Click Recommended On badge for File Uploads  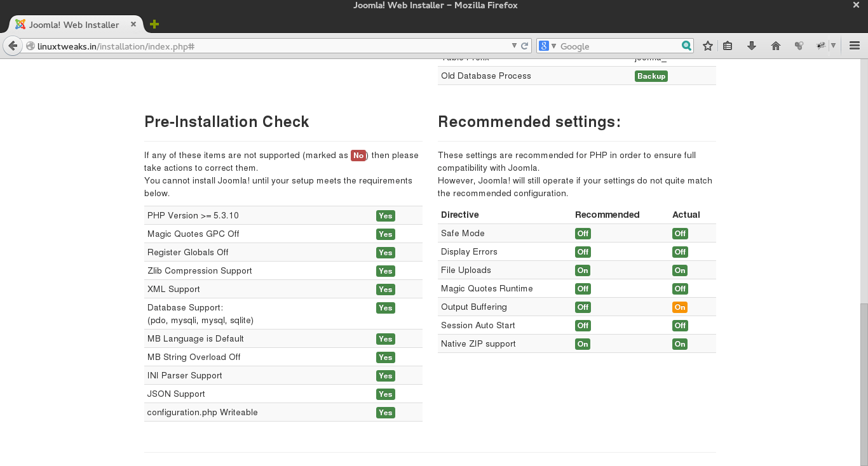click(583, 270)
